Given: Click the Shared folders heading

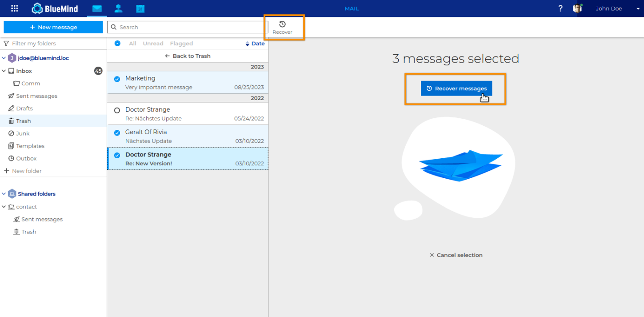Looking at the screenshot, I should (36, 194).
